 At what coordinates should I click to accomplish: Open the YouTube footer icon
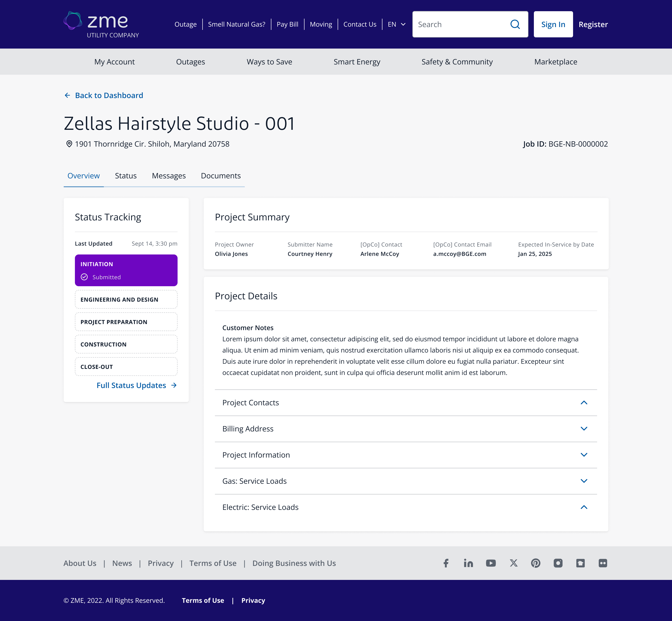pyautogui.click(x=491, y=563)
